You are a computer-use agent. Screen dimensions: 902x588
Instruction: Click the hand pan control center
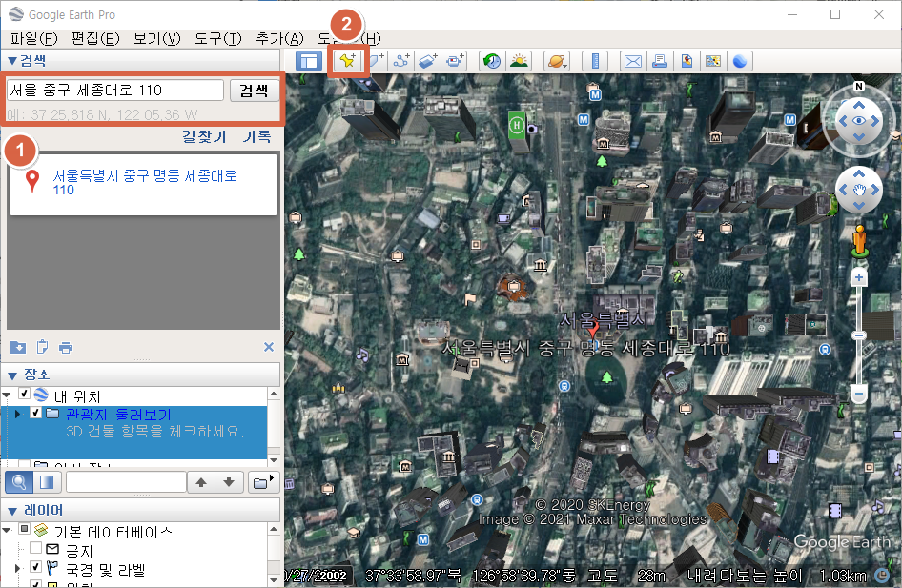coord(859,191)
